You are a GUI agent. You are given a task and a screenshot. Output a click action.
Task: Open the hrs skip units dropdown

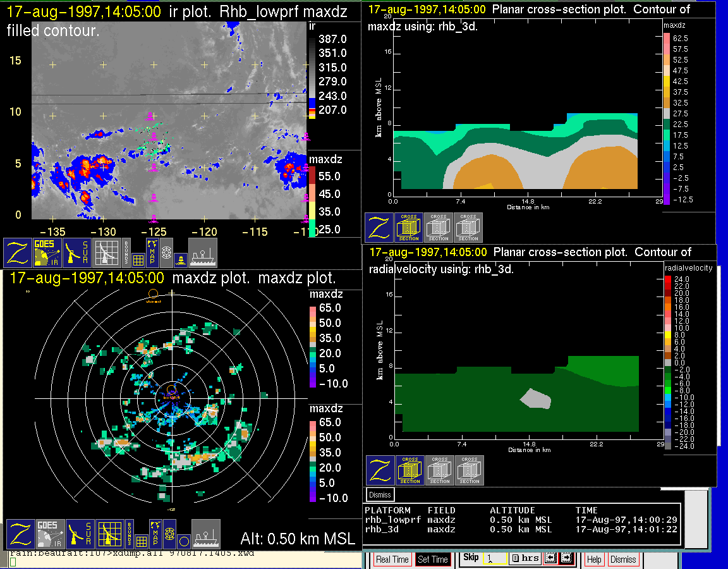click(x=524, y=558)
